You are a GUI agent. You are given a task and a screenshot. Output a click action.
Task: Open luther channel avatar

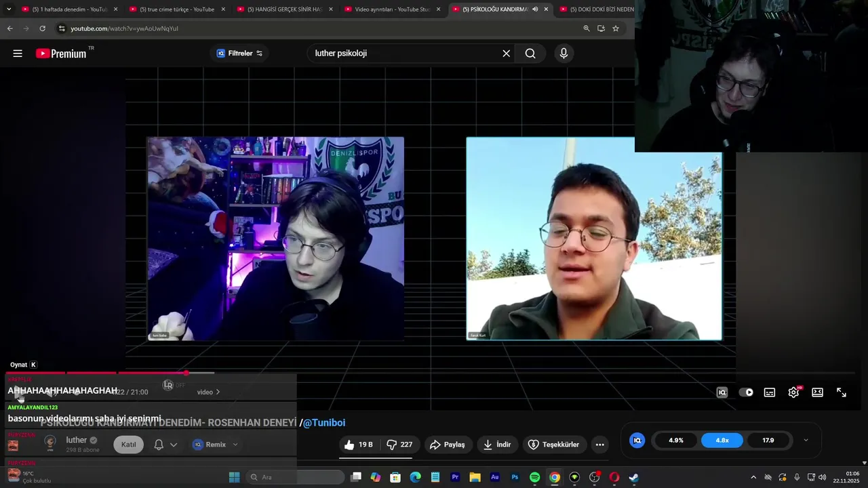pyautogui.click(x=50, y=443)
